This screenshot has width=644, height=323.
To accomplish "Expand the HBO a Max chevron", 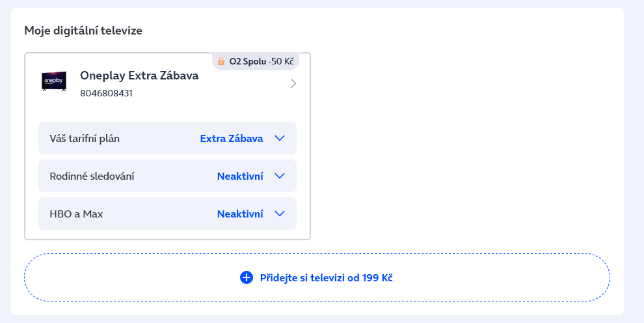I will [280, 214].
